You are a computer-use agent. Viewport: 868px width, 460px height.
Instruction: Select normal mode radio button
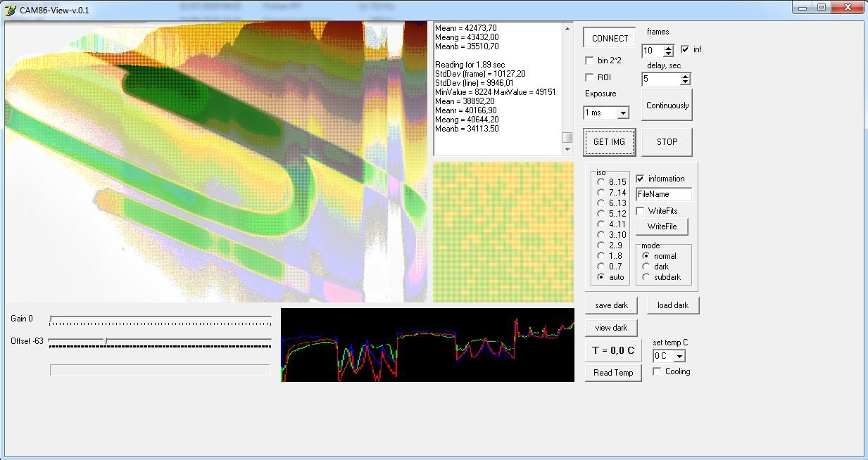(x=646, y=256)
